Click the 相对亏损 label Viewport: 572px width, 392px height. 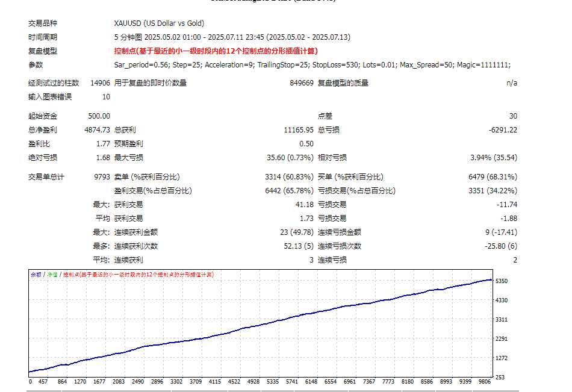[x=332, y=158]
